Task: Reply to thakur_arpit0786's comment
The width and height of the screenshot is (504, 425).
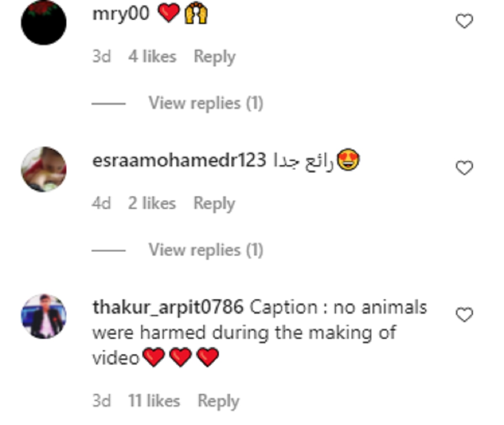Action: point(218,401)
